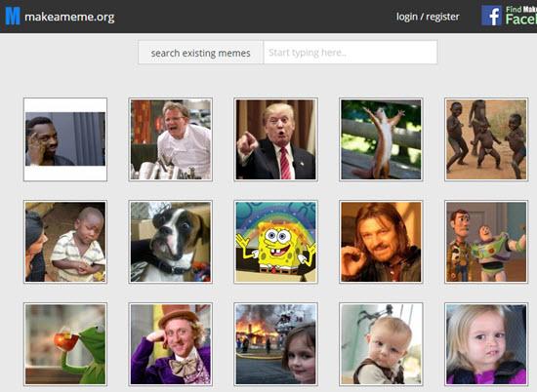
Task: Click the search existing memes label button
Action: click(x=201, y=53)
